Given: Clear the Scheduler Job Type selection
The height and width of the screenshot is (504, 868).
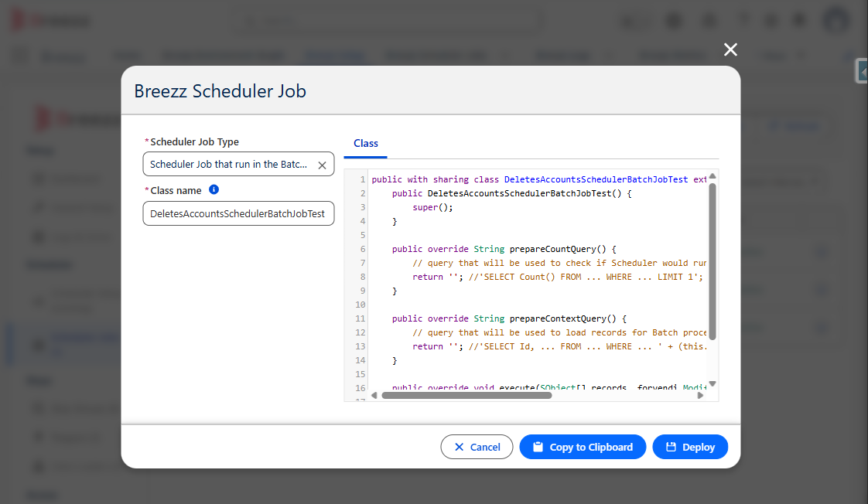Looking at the screenshot, I should 322,165.
